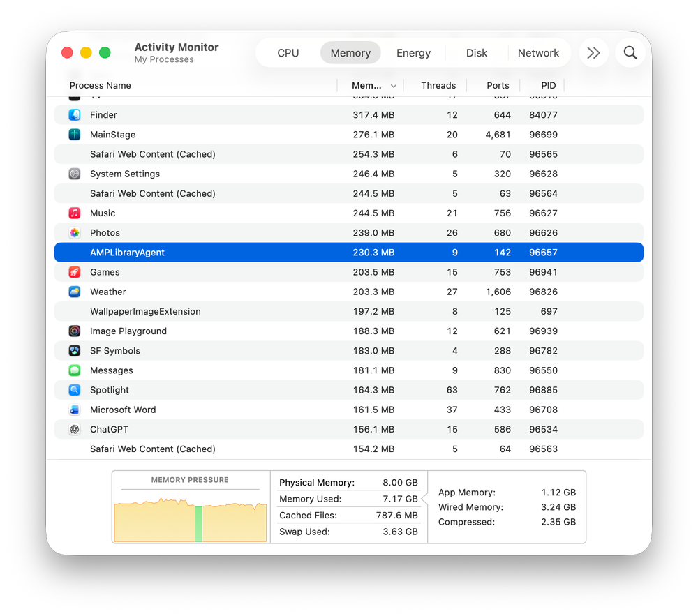Select Safari Web Content with PID 96563
Image resolution: width=698 pixels, height=616 pixels.
pyautogui.click(x=349, y=449)
